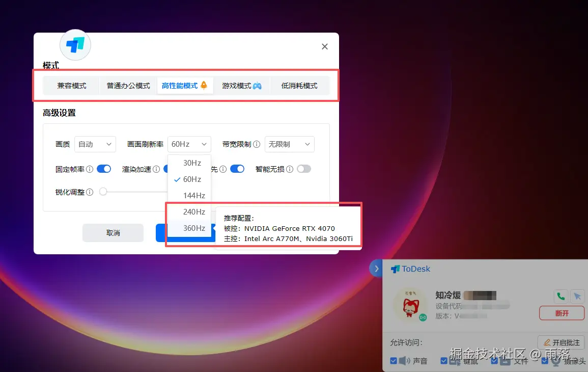Click the username 知冷煖
This screenshot has height=372, width=588.
click(448, 295)
